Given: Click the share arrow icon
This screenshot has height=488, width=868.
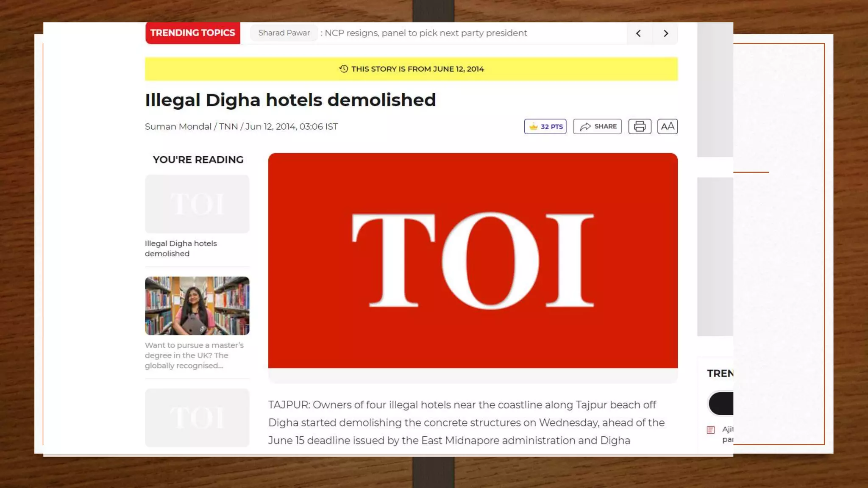Looking at the screenshot, I should tap(585, 127).
